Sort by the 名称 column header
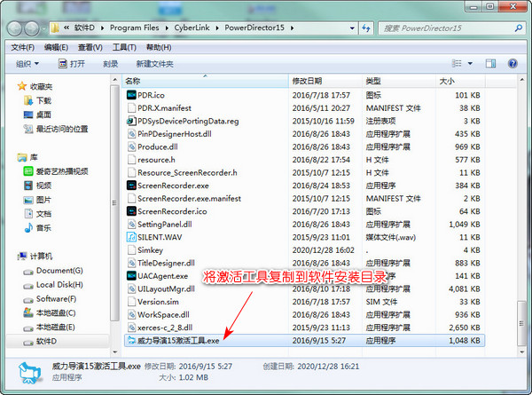Viewport: 532px width, 395px height. [206, 81]
